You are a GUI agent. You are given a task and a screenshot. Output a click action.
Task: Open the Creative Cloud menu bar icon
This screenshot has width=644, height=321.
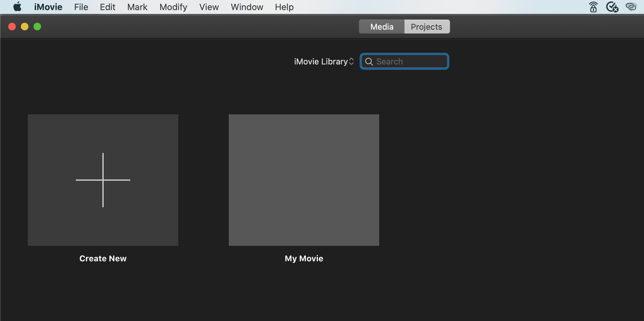(631, 7)
